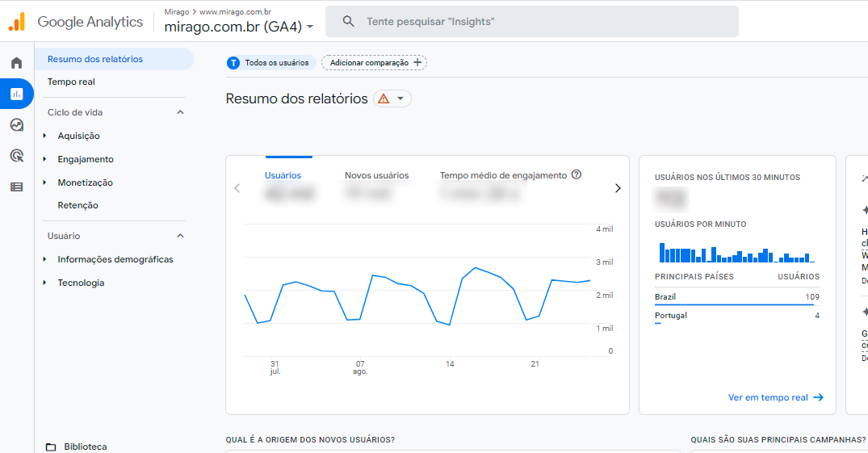This screenshot has height=453, width=868.
Task: Open the Retenção report
Action: click(x=78, y=205)
